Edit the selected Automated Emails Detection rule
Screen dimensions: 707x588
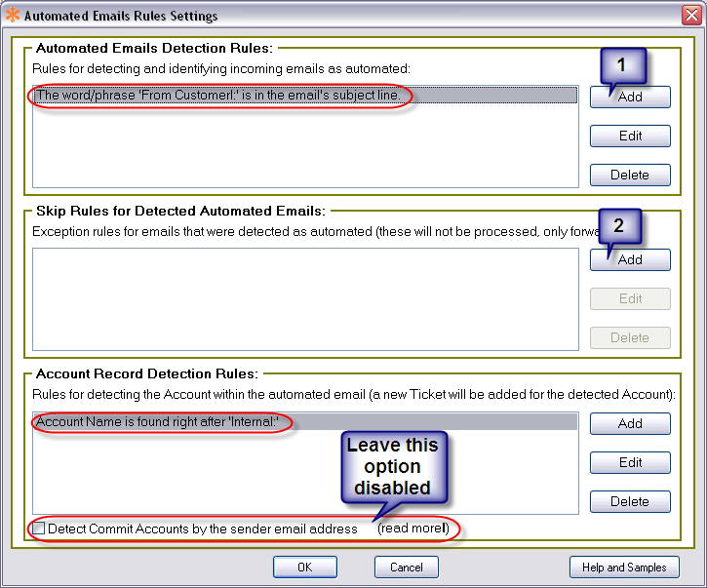[630, 136]
